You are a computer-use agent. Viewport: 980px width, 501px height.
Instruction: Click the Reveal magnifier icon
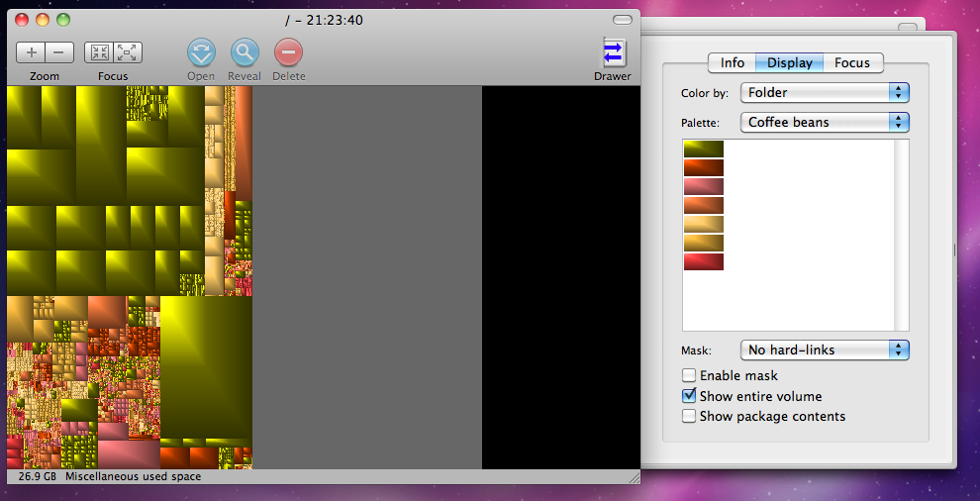coord(245,52)
